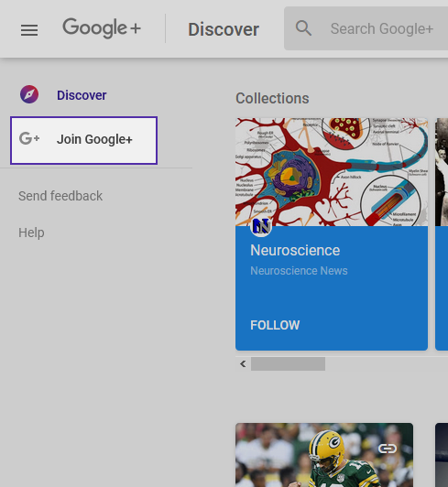This screenshot has width=448, height=487.
Task: Click the Discover compass icon
Action: point(29,94)
